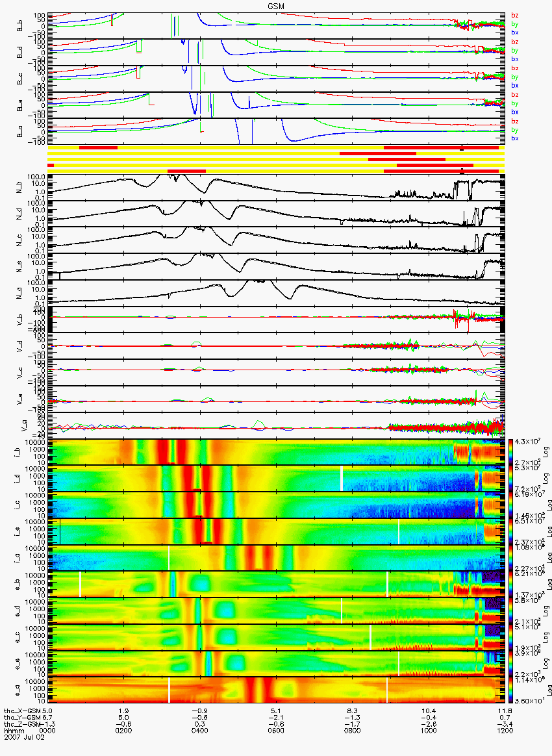Image resolution: width=552 pixels, height=756 pixels.
Task: Click the red segment in second status bar
Action: (377, 153)
